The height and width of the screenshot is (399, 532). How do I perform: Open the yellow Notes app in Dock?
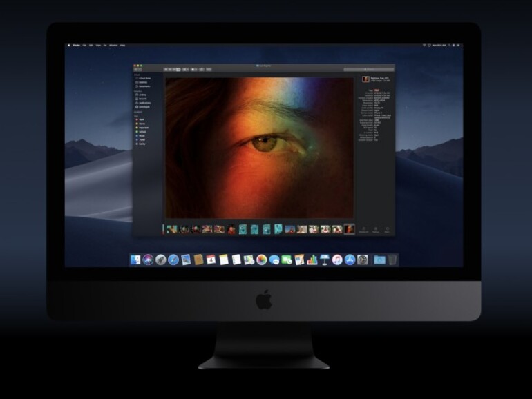pyautogui.click(x=224, y=260)
